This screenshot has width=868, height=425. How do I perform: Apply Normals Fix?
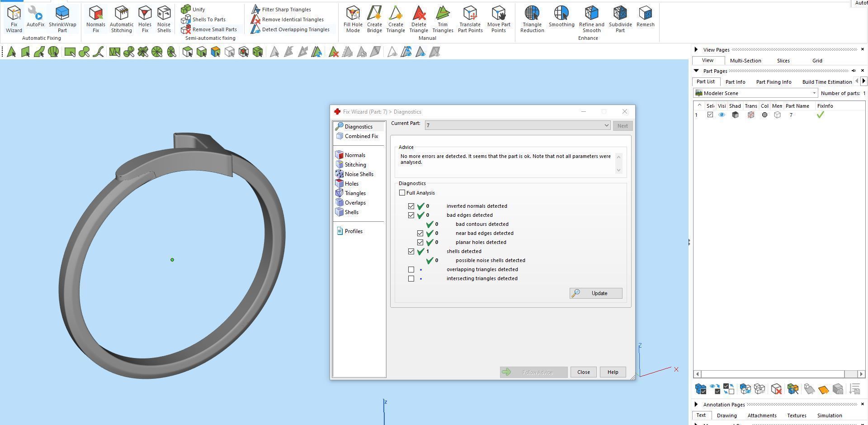(95, 19)
